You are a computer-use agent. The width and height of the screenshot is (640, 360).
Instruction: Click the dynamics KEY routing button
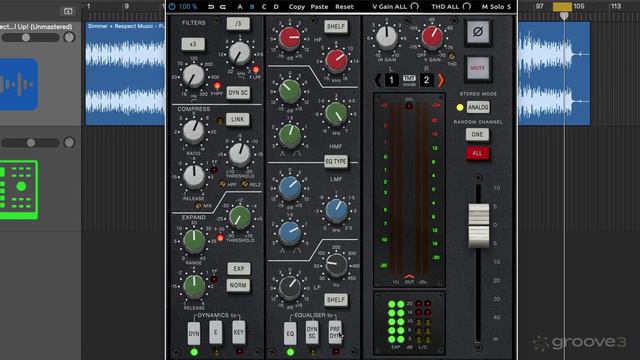tap(239, 332)
